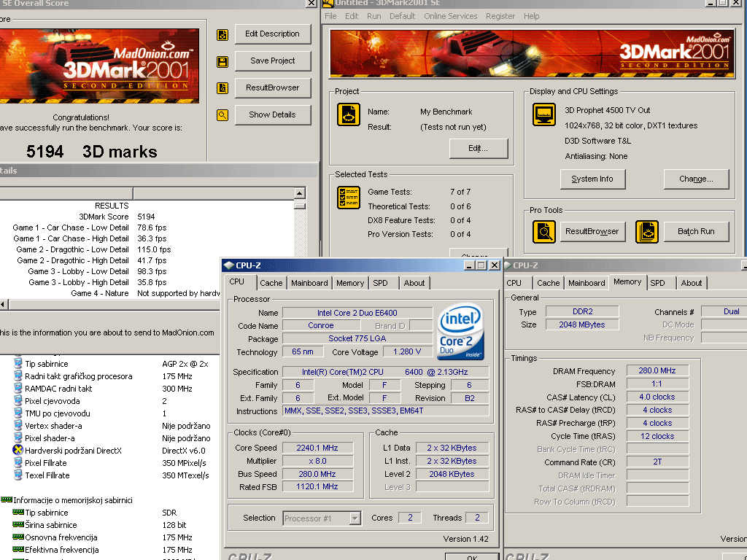Click the '5194 3D marks' score text

click(91, 152)
